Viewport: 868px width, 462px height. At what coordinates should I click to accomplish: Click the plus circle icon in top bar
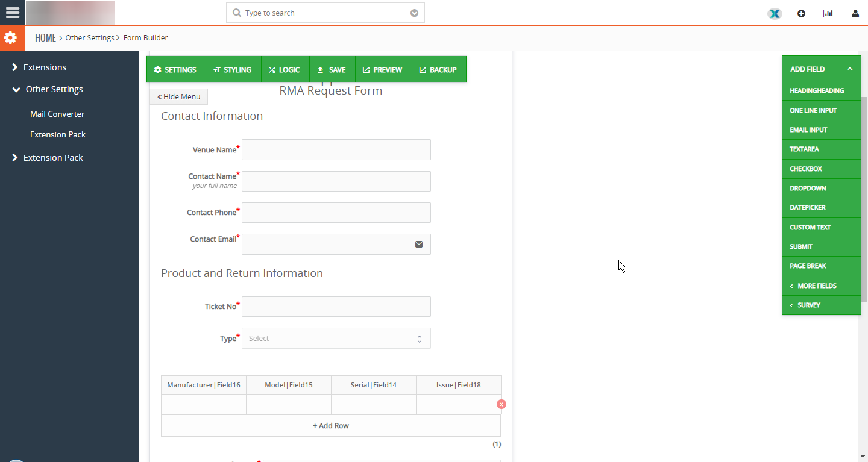coord(801,13)
